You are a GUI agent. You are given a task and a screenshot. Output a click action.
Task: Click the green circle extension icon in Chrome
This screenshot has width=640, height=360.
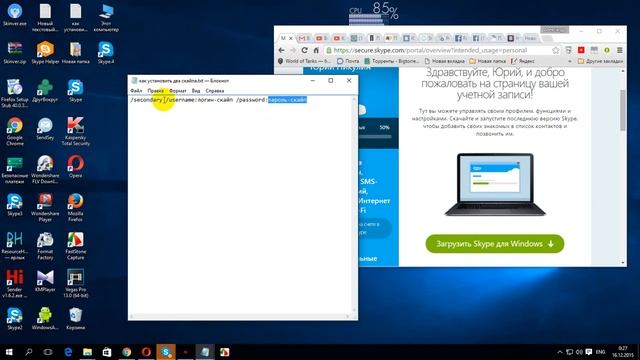coord(607,50)
